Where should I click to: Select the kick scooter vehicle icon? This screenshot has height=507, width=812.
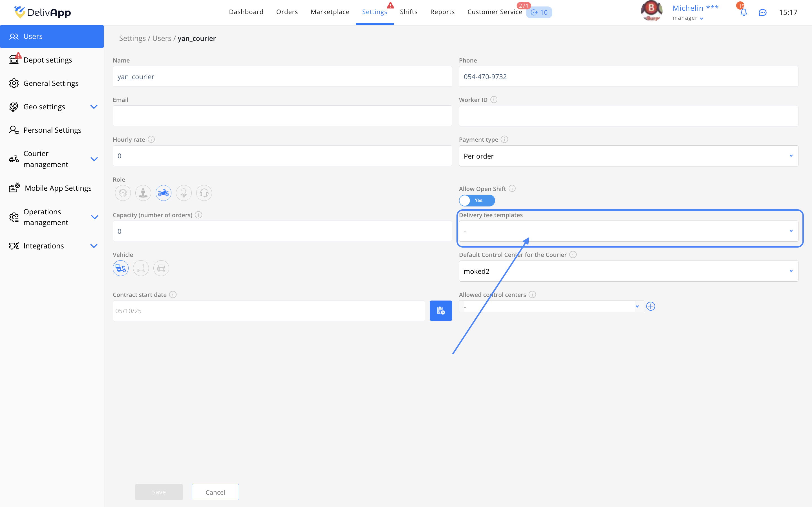(x=141, y=268)
